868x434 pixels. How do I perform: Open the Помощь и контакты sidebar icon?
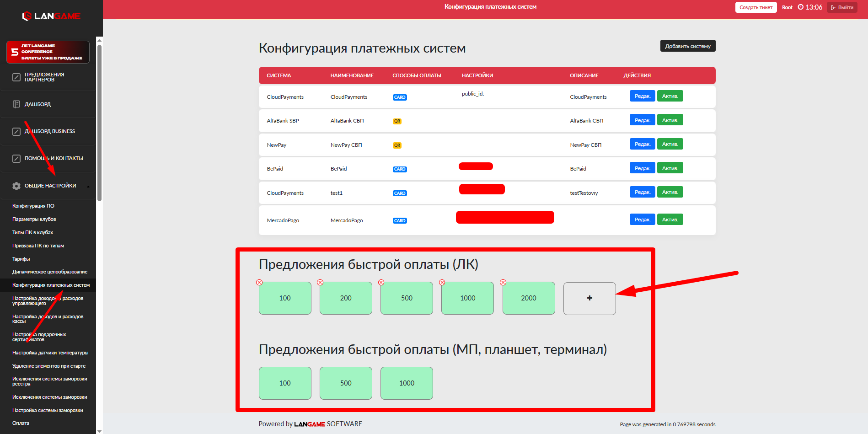click(x=16, y=159)
